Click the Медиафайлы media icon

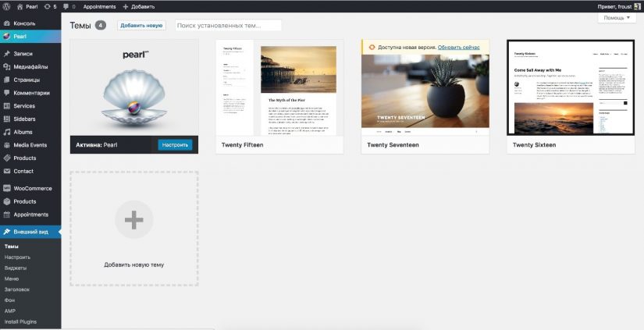(6, 66)
